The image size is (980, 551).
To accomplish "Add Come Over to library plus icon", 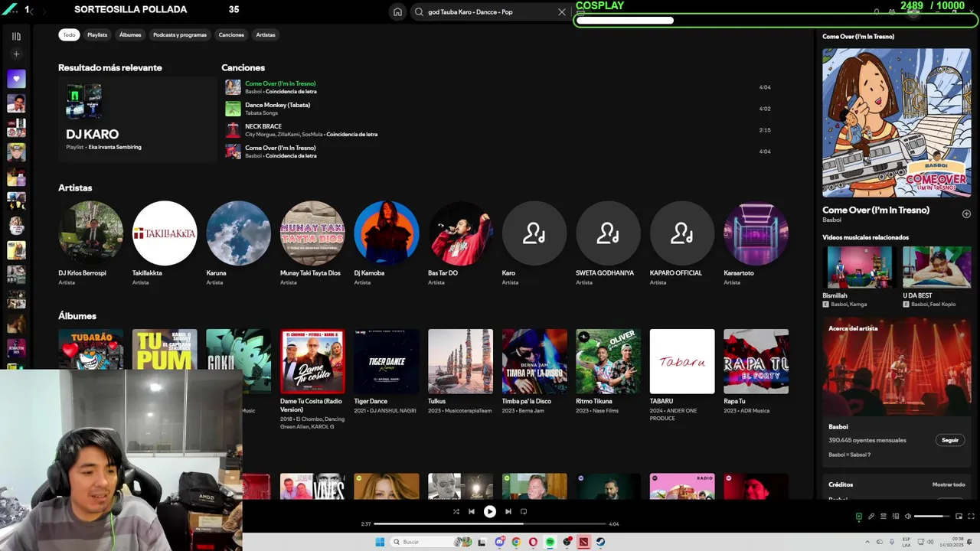I will (x=966, y=214).
